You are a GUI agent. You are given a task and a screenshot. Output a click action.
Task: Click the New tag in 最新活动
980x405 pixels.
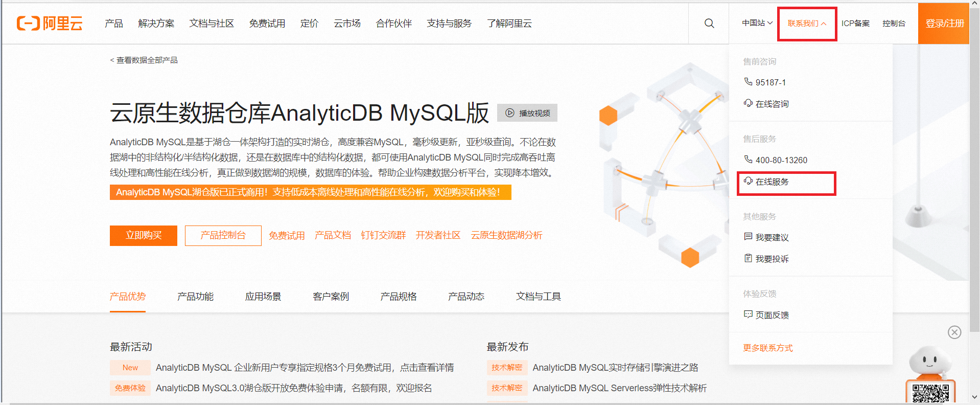130,368
